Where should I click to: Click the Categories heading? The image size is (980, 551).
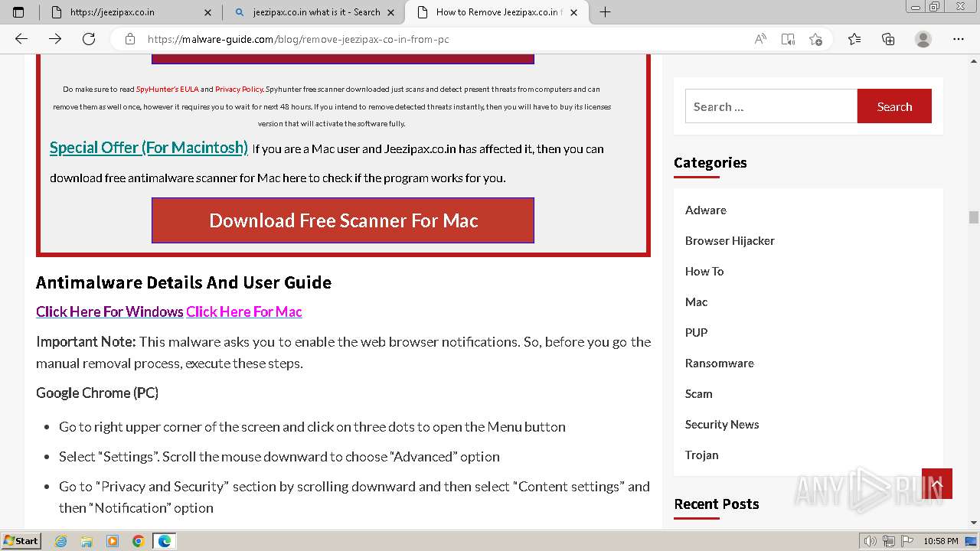coord(710,162)
